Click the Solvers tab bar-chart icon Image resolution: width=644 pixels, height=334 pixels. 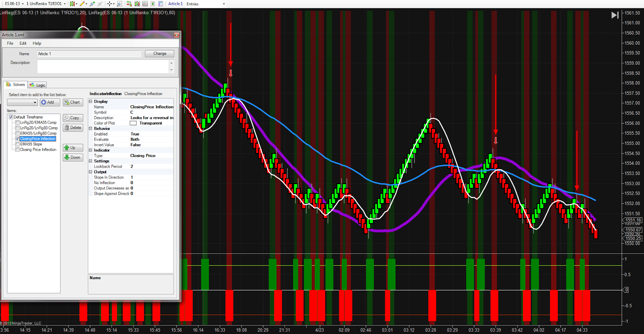coord(9,85)
